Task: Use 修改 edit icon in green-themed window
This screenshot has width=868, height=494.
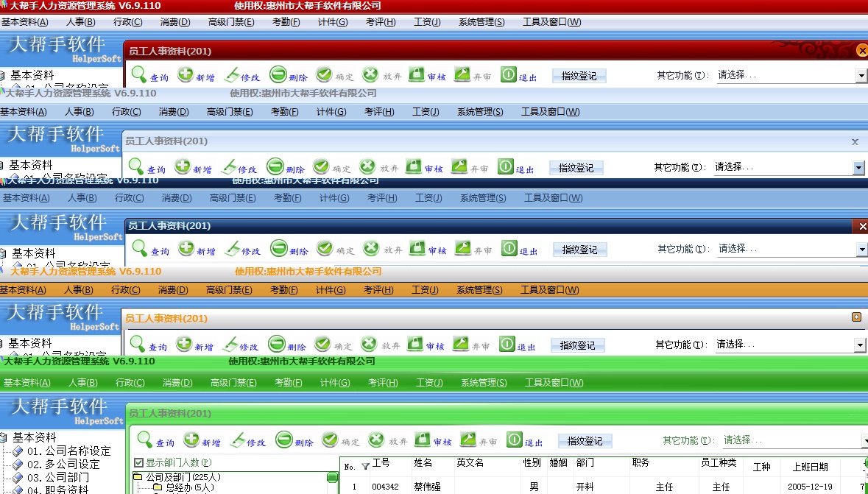Action: pos(238,440)
